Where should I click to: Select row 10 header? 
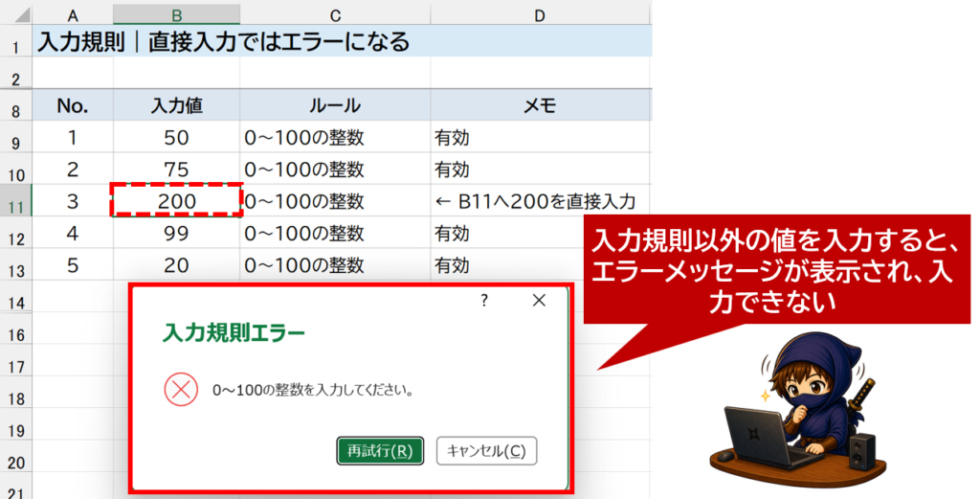coord(16,169)
